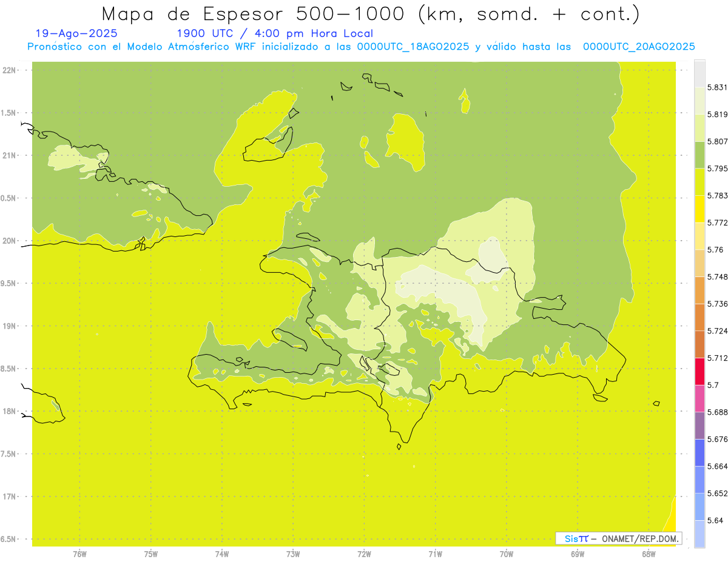Image resolution: width=728 pixels, height=562 pixels.
Task: Click the longitude axis label '75W'
Action: pyautogui.click(x=150, y=554)
